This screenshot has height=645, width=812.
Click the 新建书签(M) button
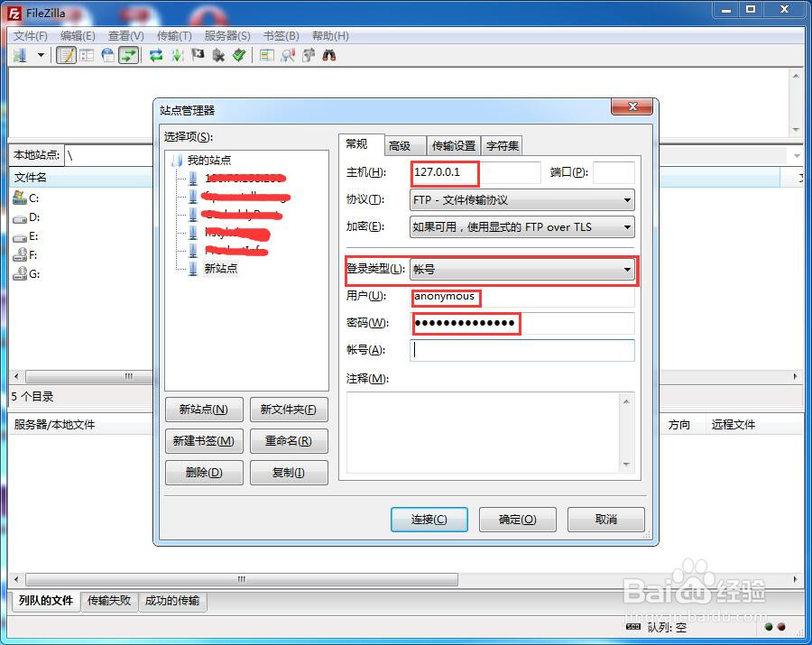[x=204, y=441]
